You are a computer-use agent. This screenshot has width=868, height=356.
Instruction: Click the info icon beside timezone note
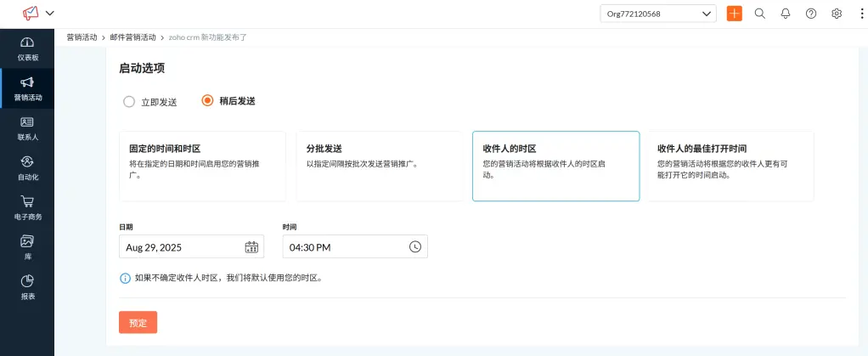pos(126,278)
